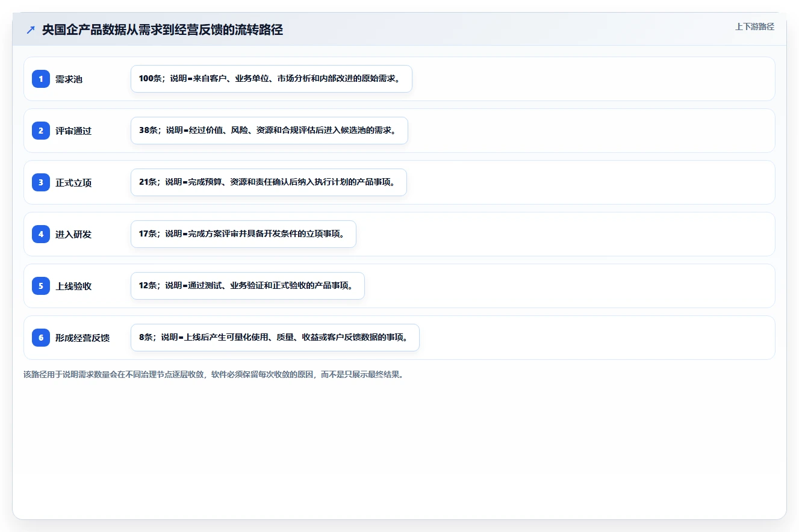Viewport: 799px width, 532px height.
Task: Select step number 2 badge for 评审通过
Action: point(41,131)
